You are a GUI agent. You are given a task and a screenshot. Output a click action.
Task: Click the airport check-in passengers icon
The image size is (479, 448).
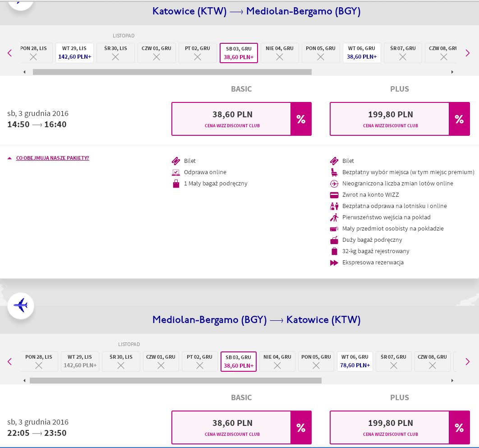tap(334, 206)
